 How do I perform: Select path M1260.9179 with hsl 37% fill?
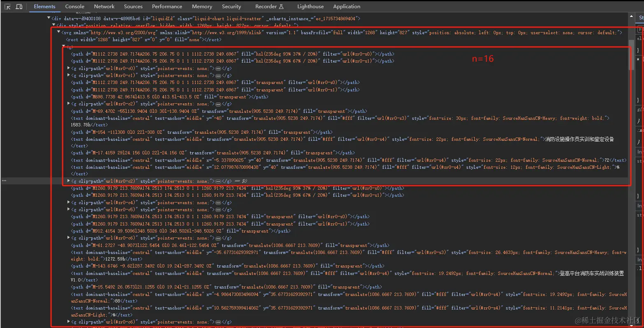pyautogui.click(x=238, y=188)
